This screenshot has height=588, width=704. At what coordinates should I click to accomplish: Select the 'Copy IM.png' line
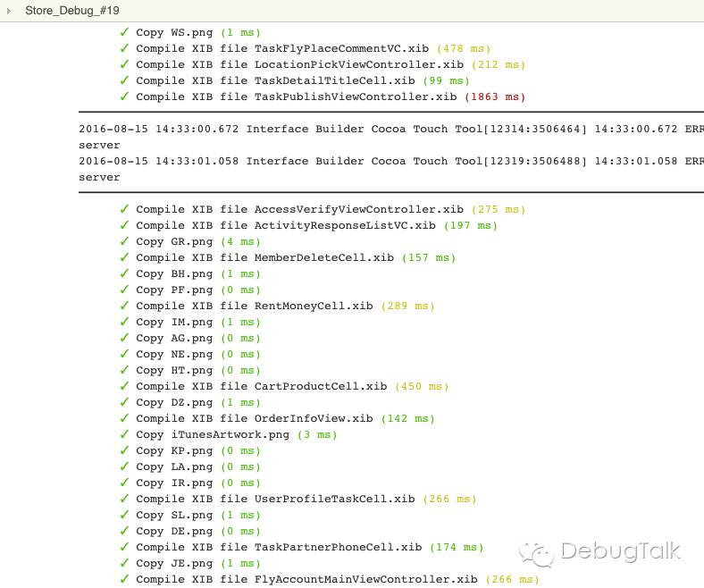(190, 322)
